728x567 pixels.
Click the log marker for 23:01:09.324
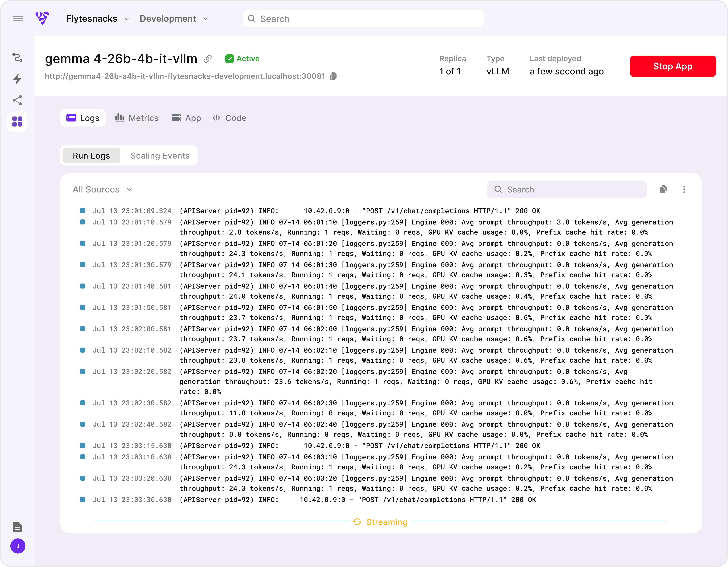pos(83,211)
